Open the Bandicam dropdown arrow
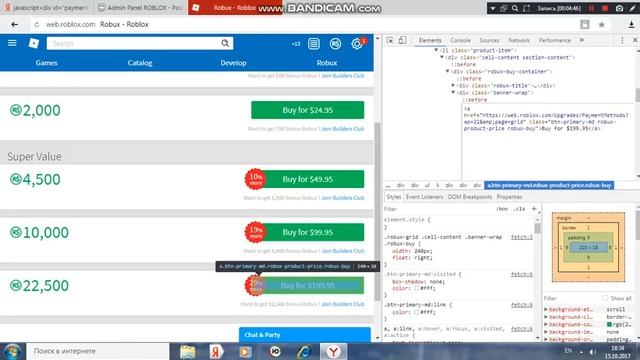Viewport: 640px width, 360px height. point(493,8)
